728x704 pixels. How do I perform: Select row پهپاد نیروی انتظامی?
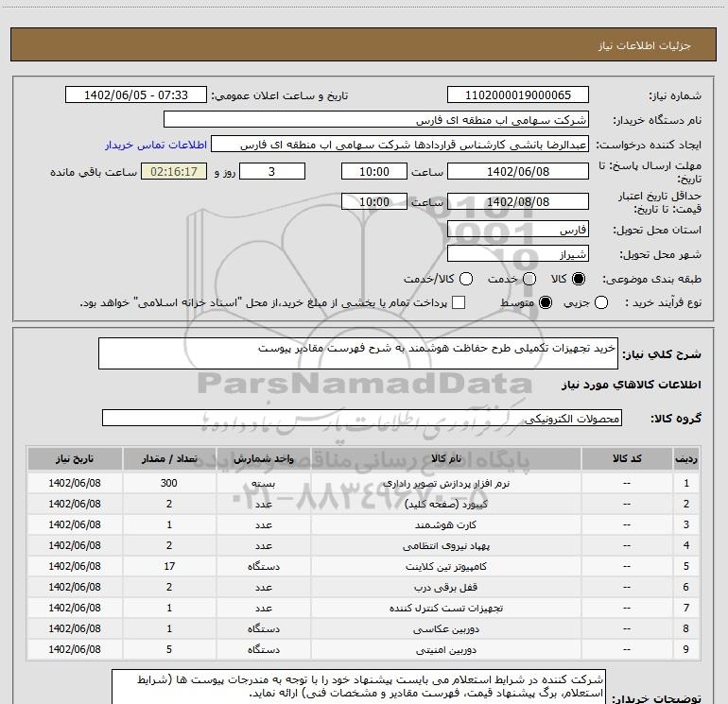click(x=364, y=546)
